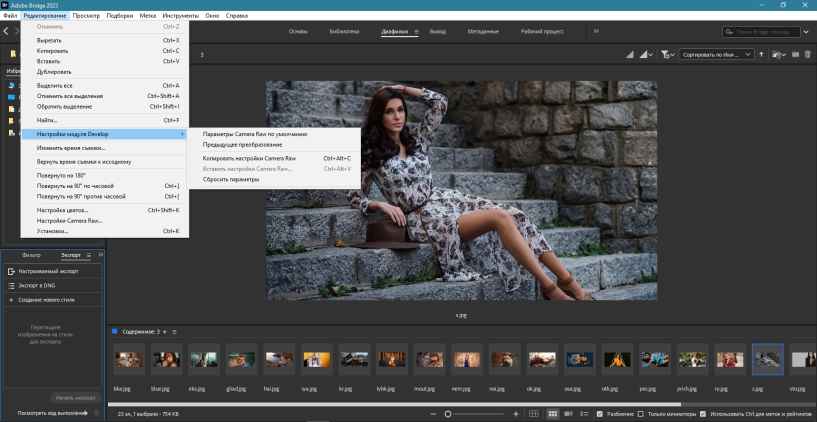Select the hai.jpg thumbnail in filmstrip
The image size is (817, 422).
pyautogui.click(x=281, y=362)
